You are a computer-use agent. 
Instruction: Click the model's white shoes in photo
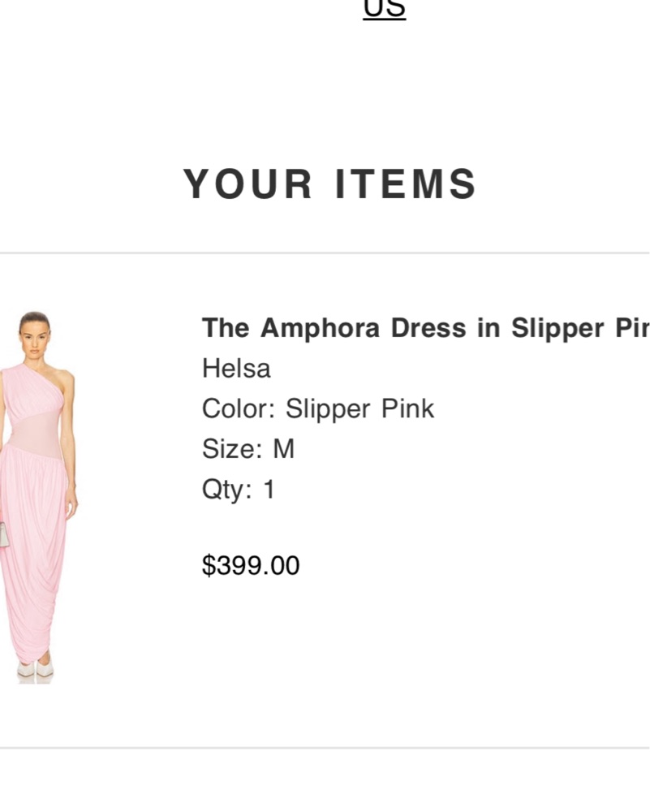pos(36,668)
